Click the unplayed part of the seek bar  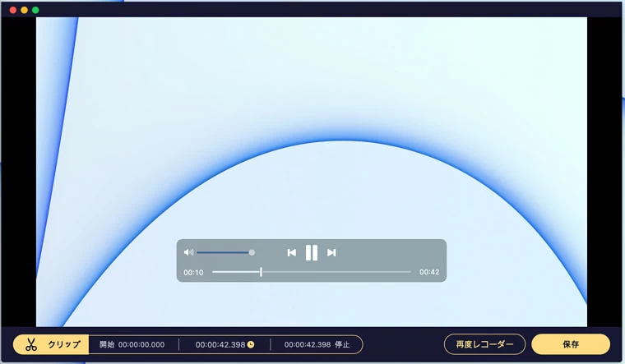coord(337,272)
